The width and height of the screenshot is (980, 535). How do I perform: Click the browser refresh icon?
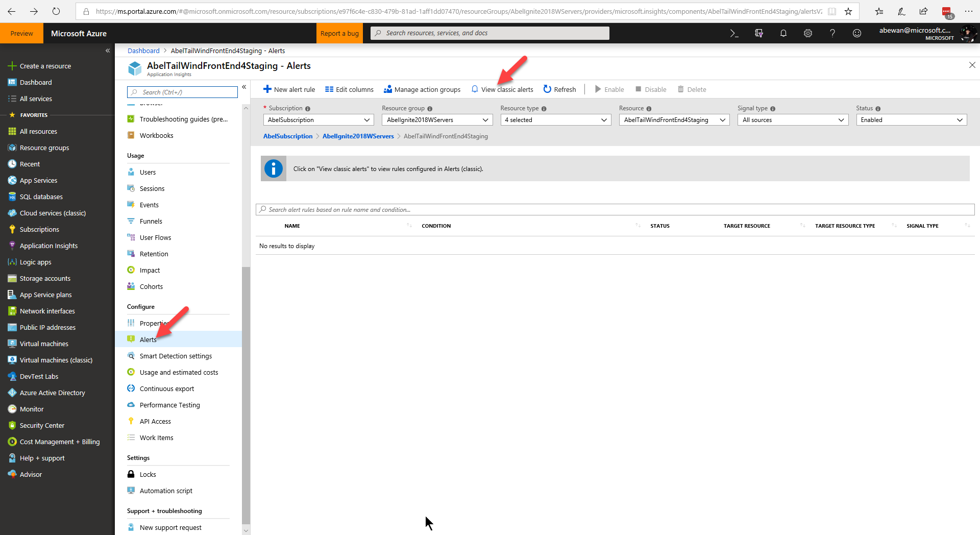[56, 11]
